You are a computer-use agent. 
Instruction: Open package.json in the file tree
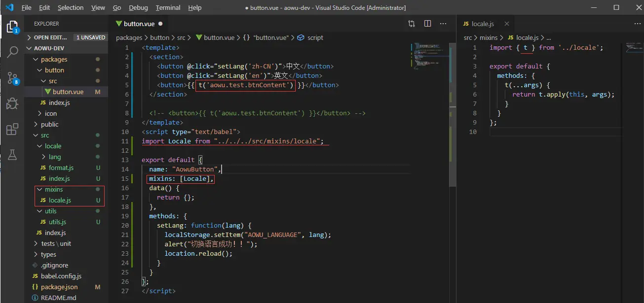click(x=59, y=287)
